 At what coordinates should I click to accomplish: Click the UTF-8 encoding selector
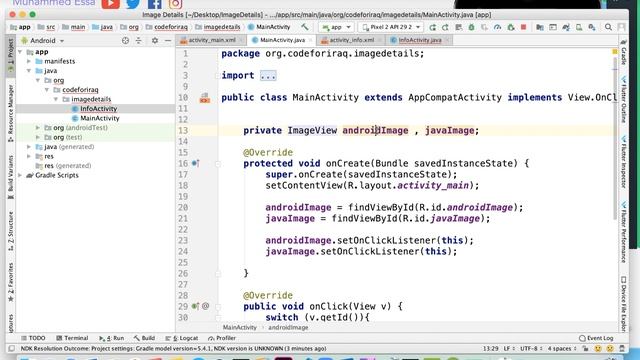[x=531, y=349]
